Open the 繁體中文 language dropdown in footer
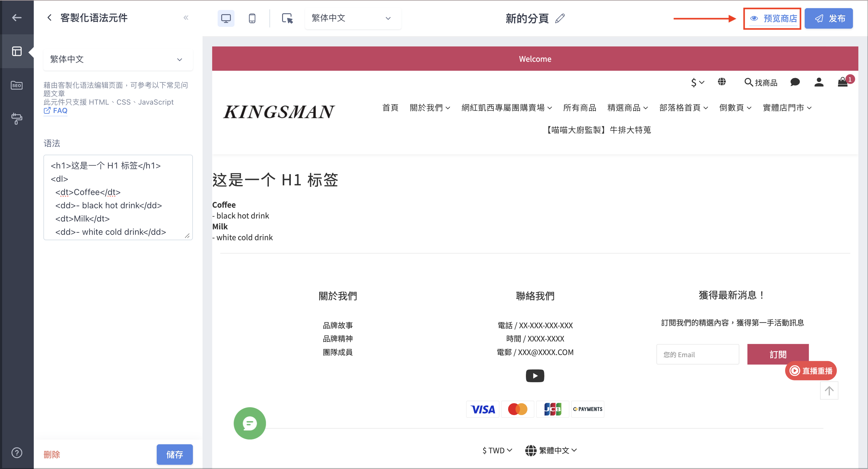Image resolution: width=868 pixels, height=469 pixels. click(551, 451)
